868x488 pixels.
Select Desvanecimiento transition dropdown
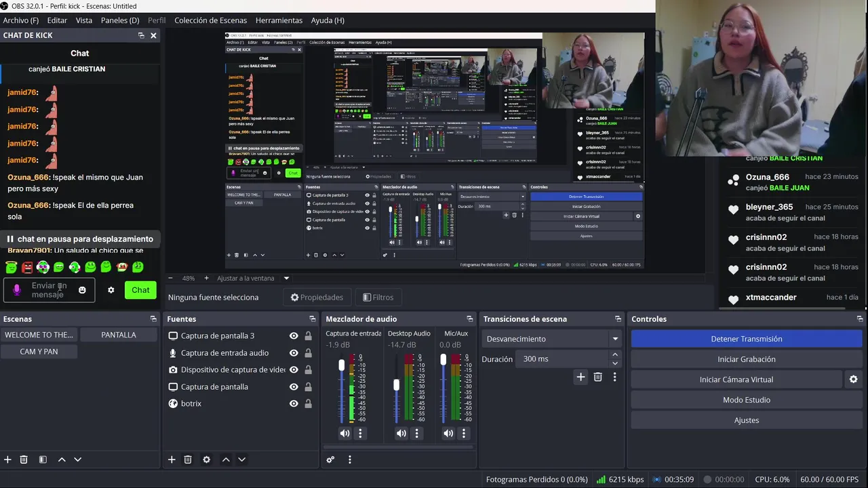(552, 339)
